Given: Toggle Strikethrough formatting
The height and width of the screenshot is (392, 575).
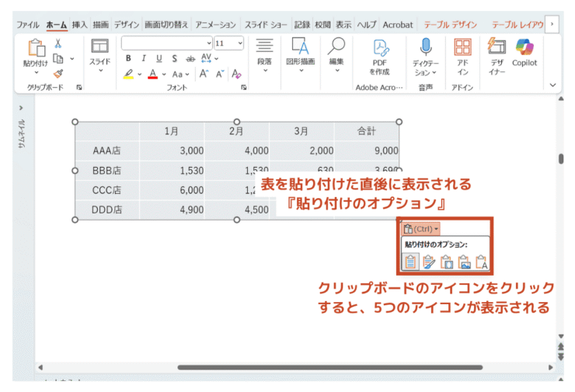Looking at the screenshot, I should (190, 59).
